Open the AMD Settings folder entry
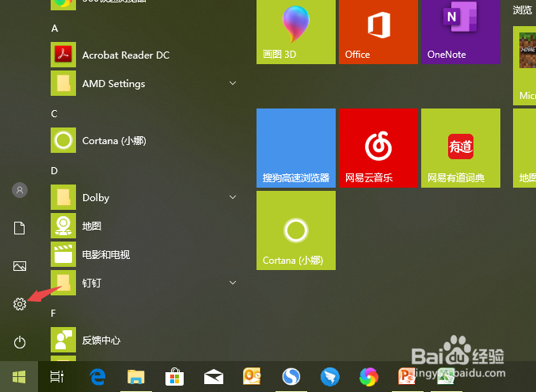This screenshot has height=392, width=536. (144, 83)
